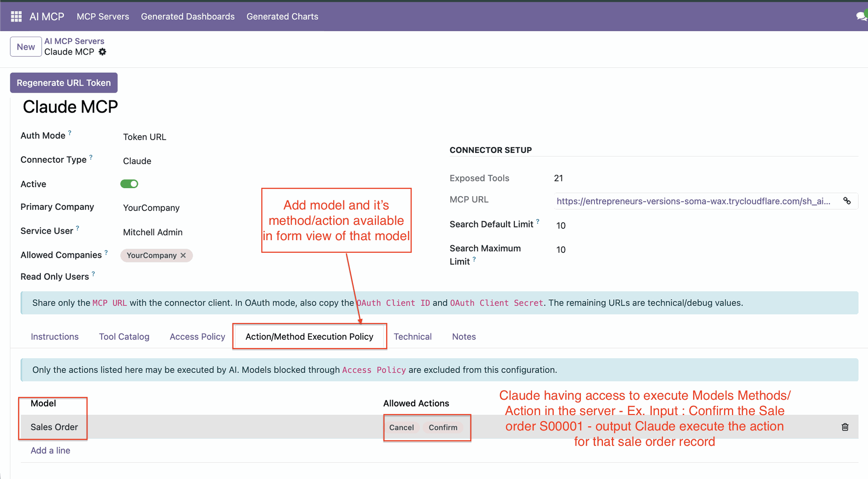Viewport: 868px width, 479px height.
Task: Open the chat conversations icon
Action: [x=861, y=17]
